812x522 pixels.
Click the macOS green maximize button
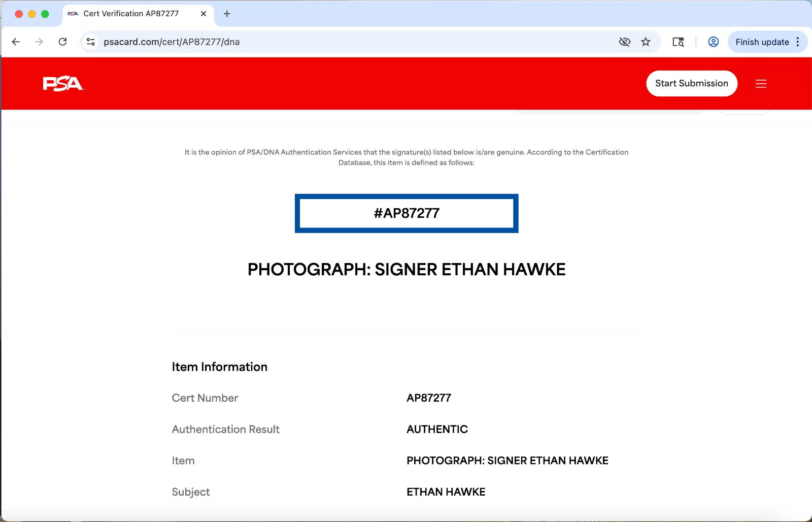45,14
